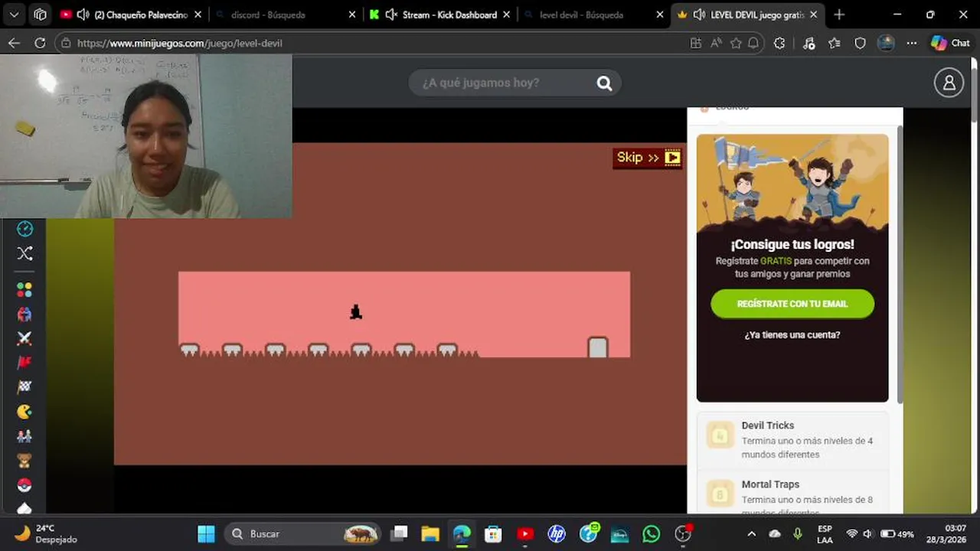Click the apps/split screen icon in address bar

pyautogui.click(x=695, y=44)
